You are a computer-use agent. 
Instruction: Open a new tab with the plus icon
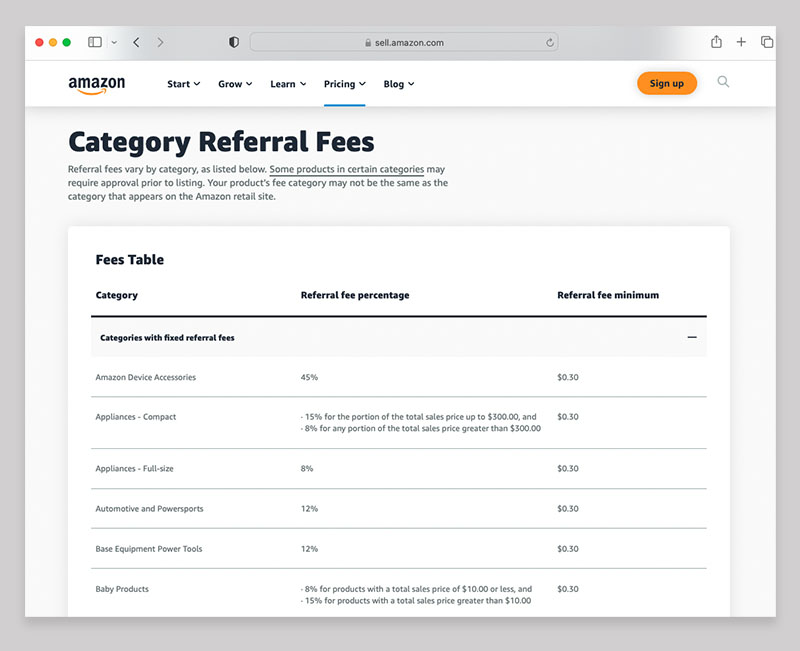point(741,42)
